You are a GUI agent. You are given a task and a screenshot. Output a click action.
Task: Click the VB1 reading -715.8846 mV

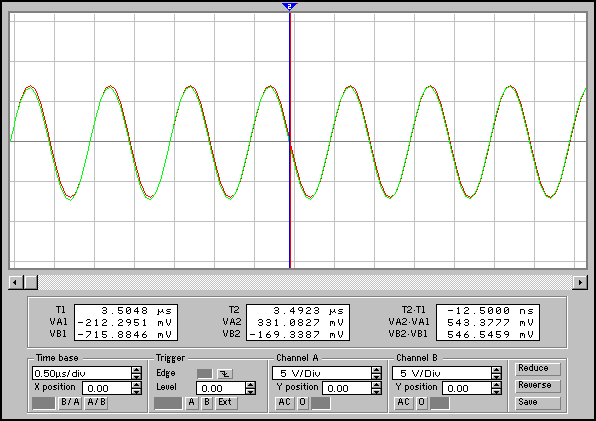click(125, 335)
